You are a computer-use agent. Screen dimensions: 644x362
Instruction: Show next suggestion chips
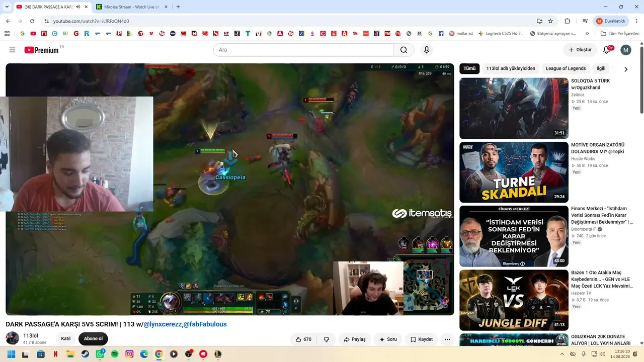pos(626,69)
